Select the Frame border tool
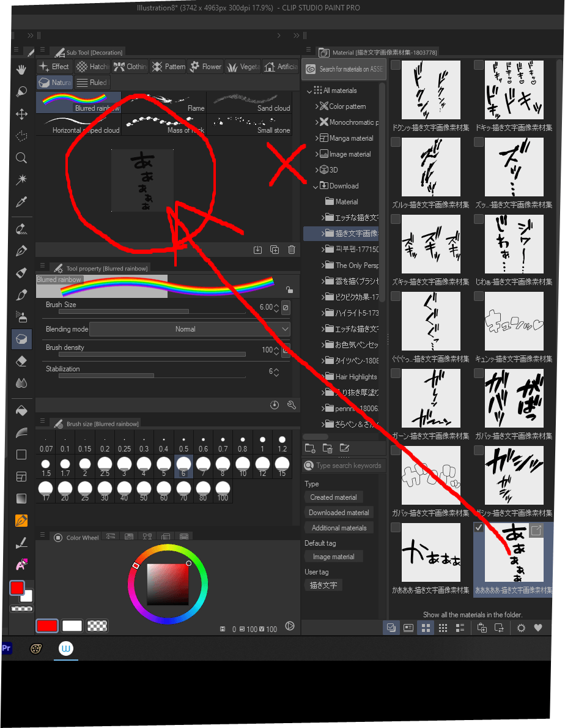This screenshot has height=728, width=565. (21, 477)
